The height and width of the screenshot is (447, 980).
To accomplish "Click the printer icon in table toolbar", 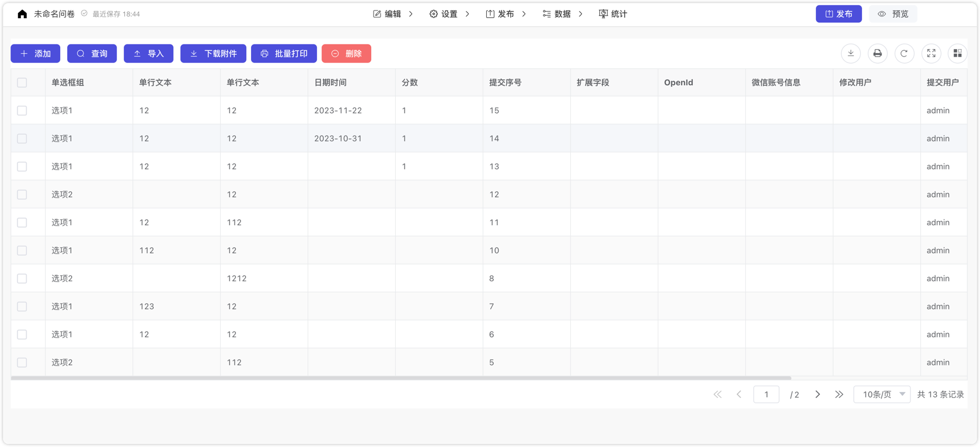I will click(877, 54).
